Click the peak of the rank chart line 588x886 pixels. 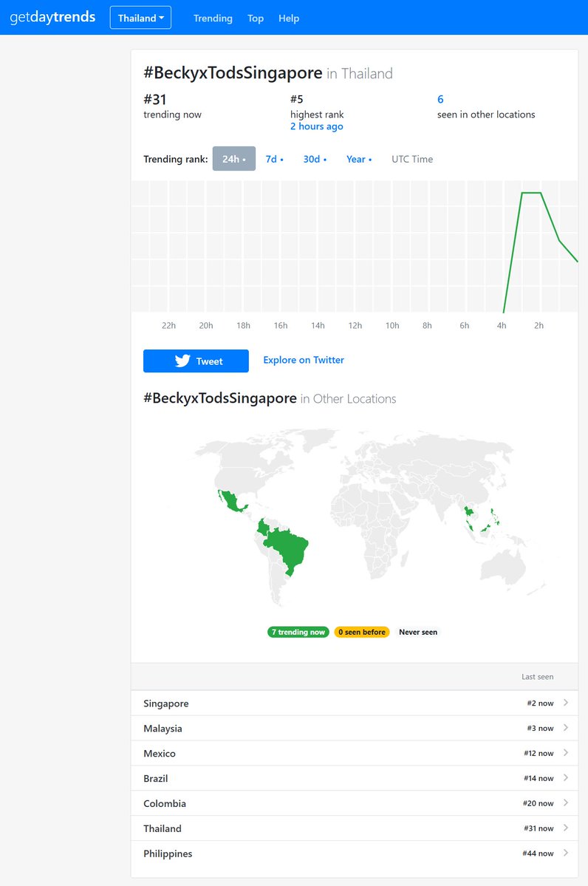[531, 193]
